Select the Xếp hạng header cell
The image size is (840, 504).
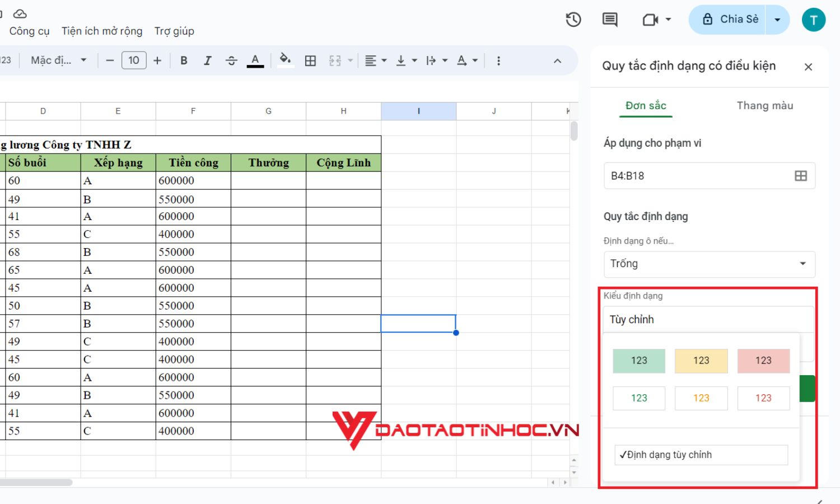tap(118, 163)
